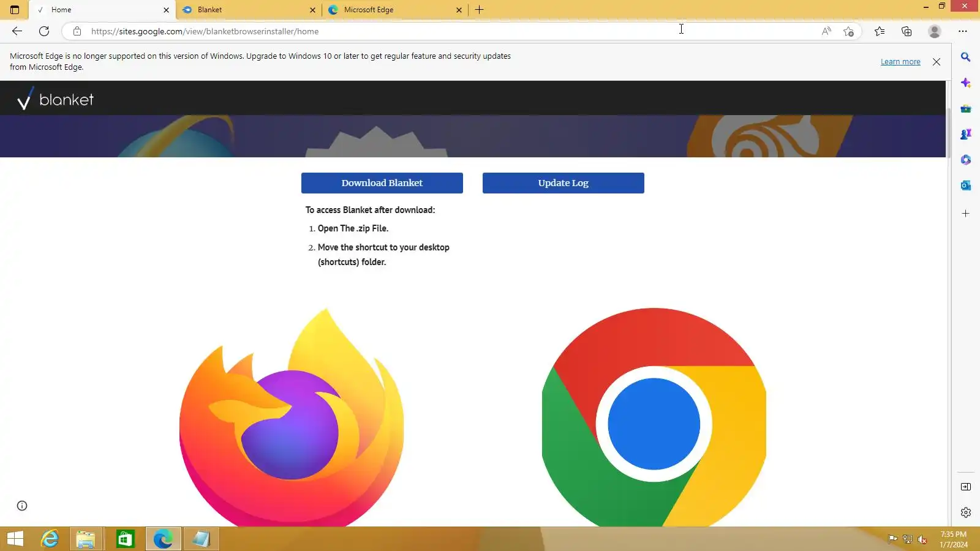The width and height of the screenshot is (980, 551).
Task: Open sidebar settings gear
Action: [x=966, y=512]
